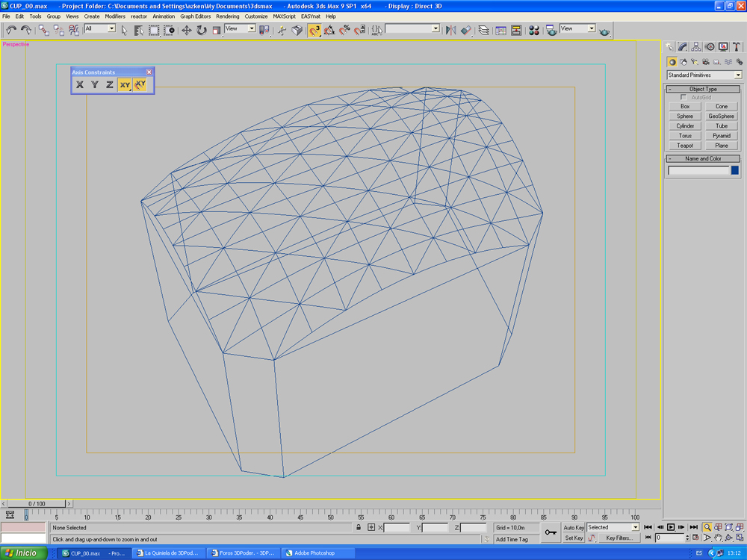Viewport: 747px width, 560px height.
Task: Select the Bind to Space Warp tool
Action: coord(74,30)
